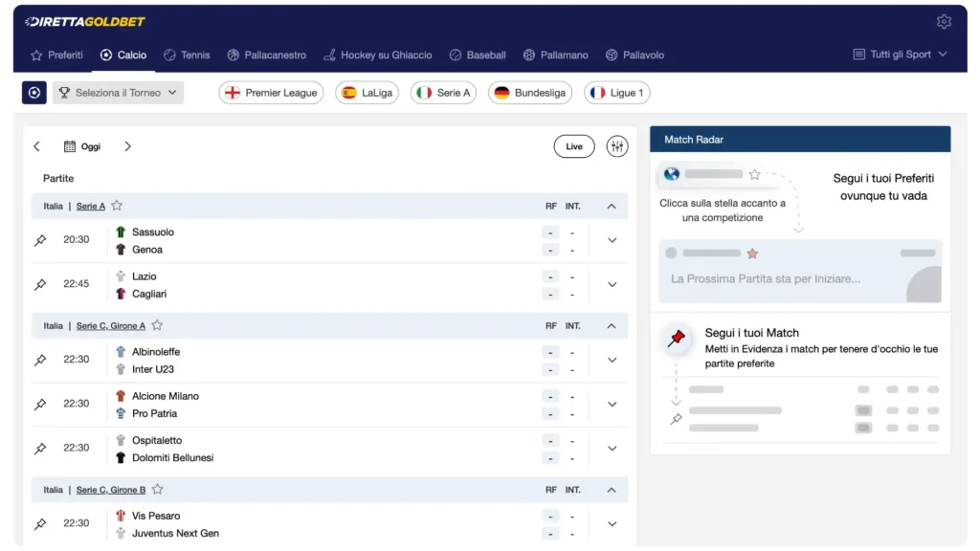
Task: Pin the Lazio - Cagliari match
Action: point(39,283)
